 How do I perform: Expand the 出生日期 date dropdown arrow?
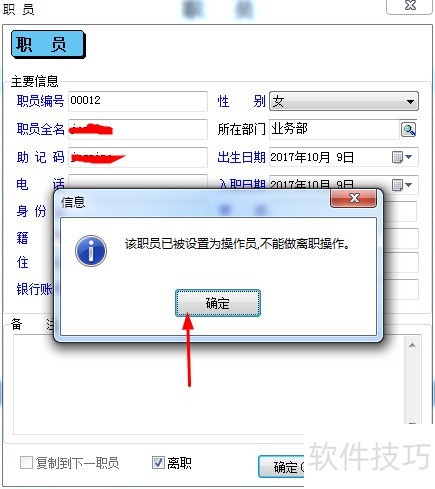409,157
